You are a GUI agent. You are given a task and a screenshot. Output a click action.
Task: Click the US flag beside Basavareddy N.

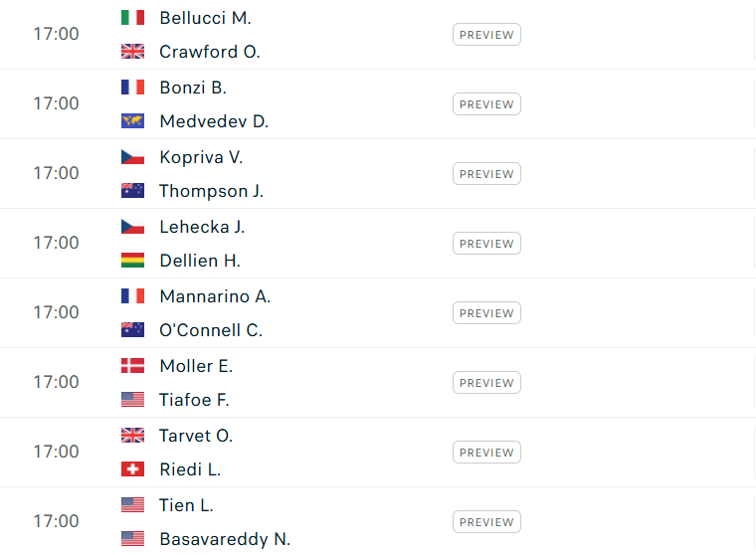pos(132,539)
